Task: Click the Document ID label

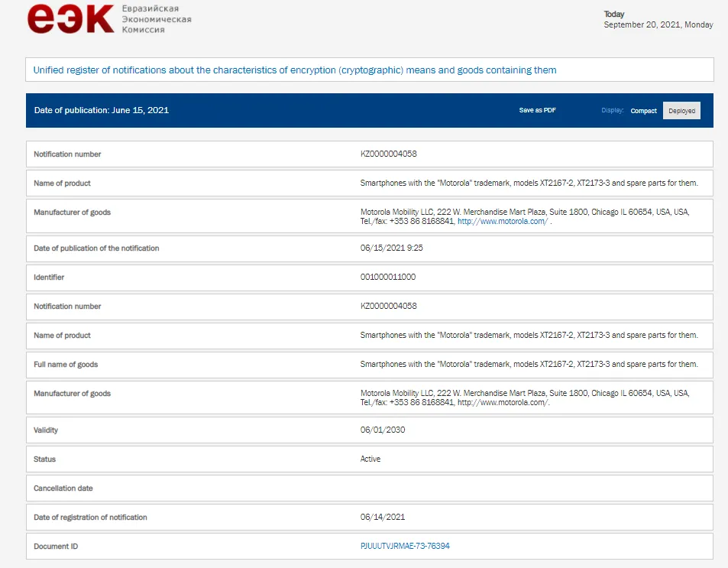Action: 56,546
